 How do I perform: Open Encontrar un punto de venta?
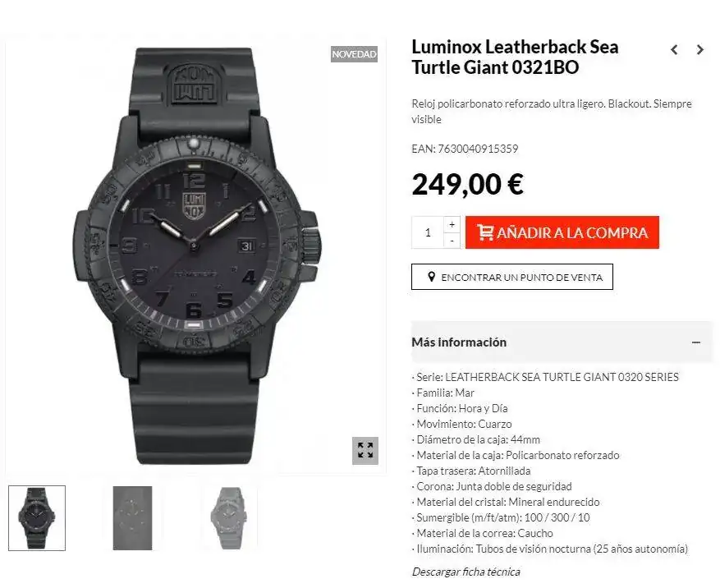[512, 277]
